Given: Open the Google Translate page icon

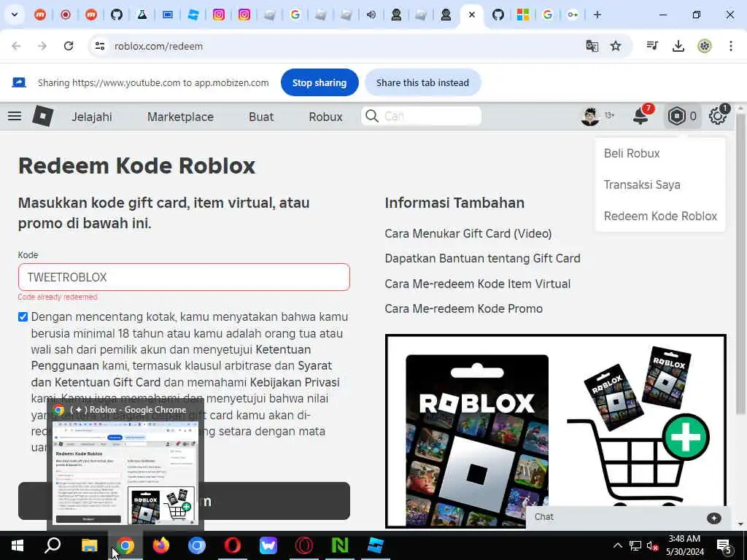Looking at the screenshot, I should pos(592,46).
